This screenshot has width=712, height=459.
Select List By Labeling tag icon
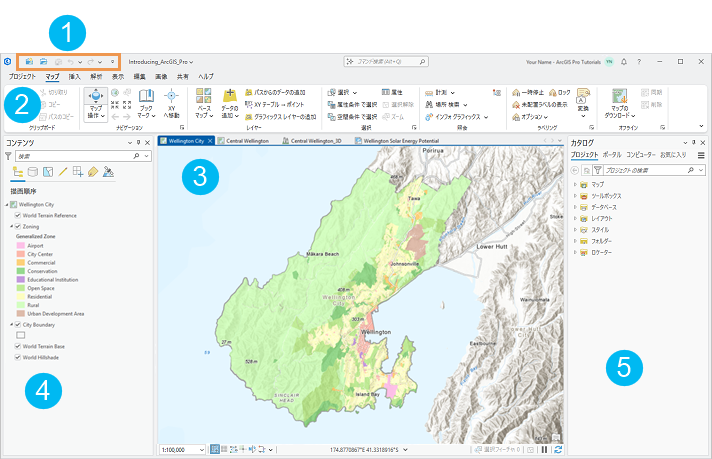coord(93,172)
